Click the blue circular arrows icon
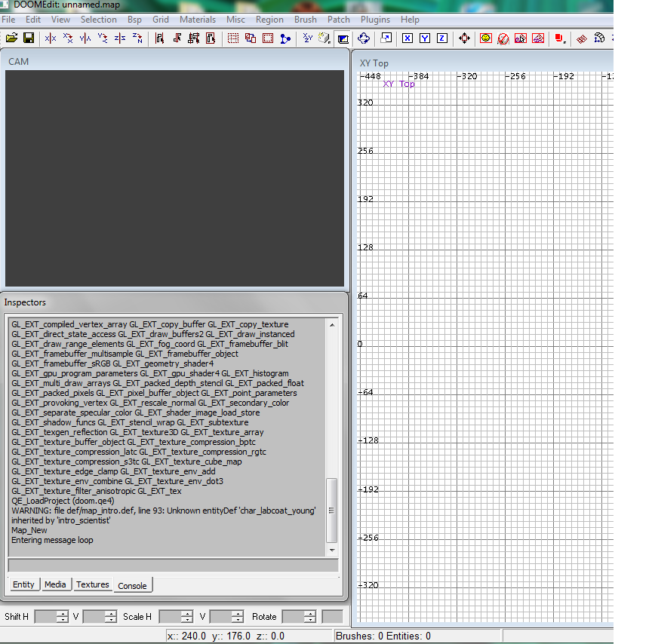 [364, 38]
